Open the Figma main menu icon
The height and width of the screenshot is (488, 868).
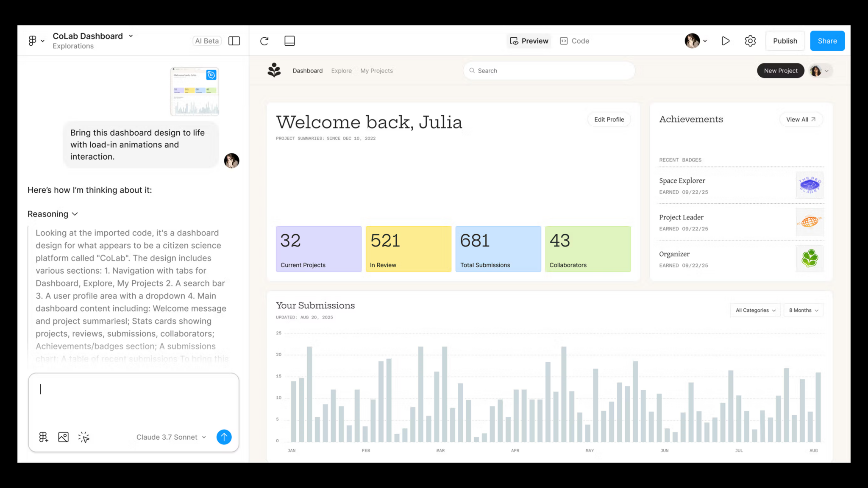tap(33, 40)
